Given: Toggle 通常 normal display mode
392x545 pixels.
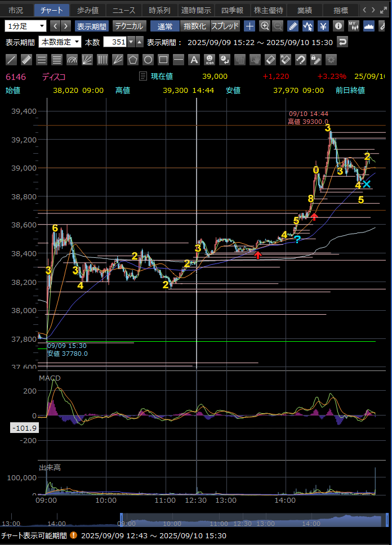Looking at the screenshot, I should (165, 26).
